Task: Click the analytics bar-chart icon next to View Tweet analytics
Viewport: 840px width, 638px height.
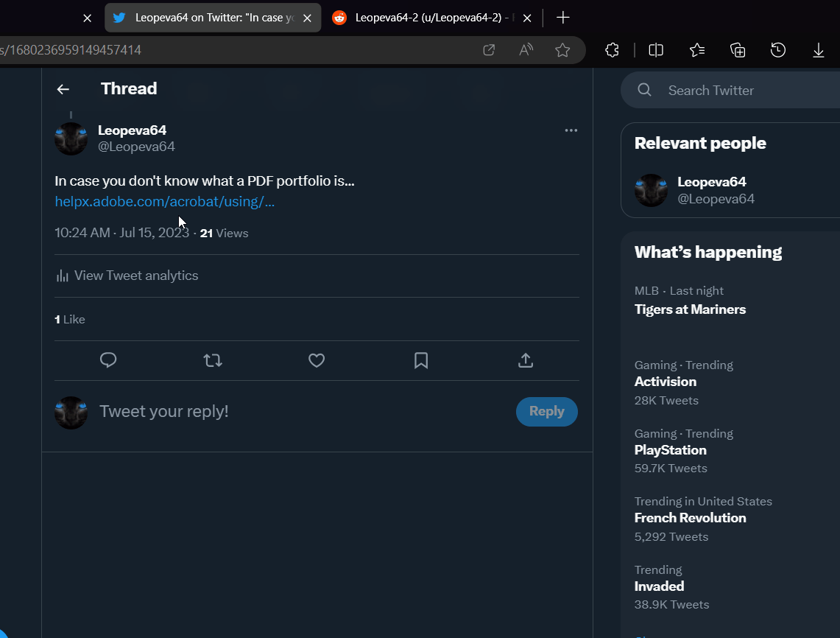Action: tap(62, 275)
